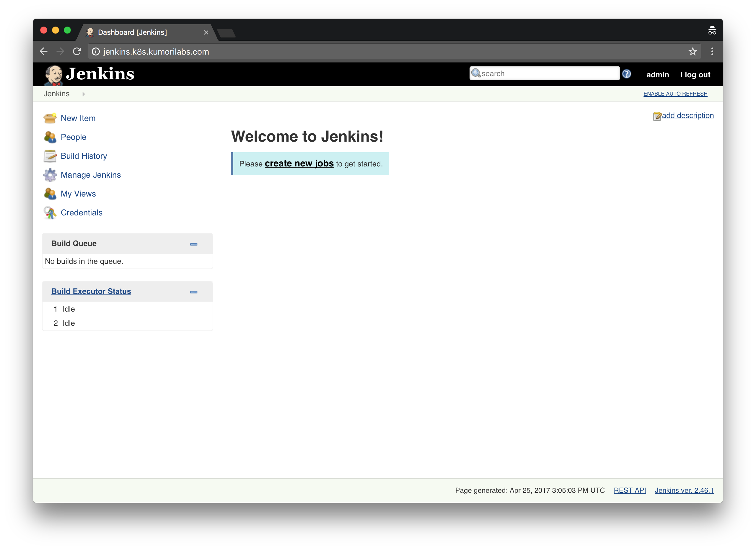
Task: Click the Jenkins butler logo in header
Action: tap(53, 75)
